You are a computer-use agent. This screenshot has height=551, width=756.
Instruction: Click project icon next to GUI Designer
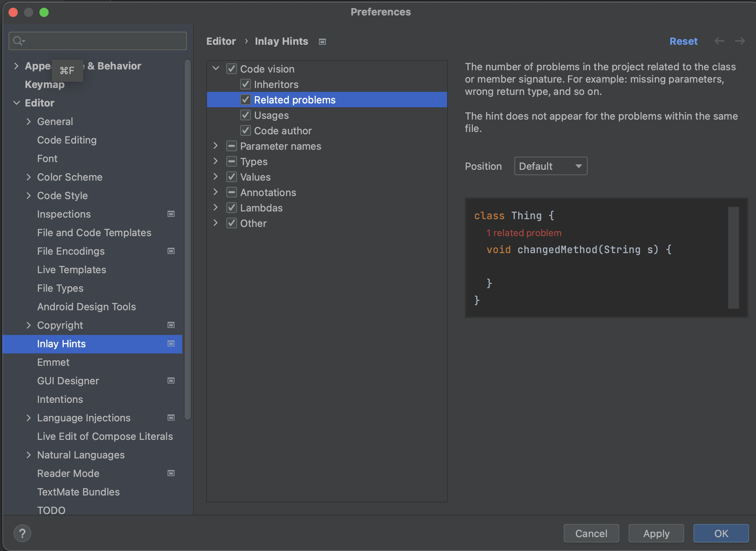click(x=171, y=380)
